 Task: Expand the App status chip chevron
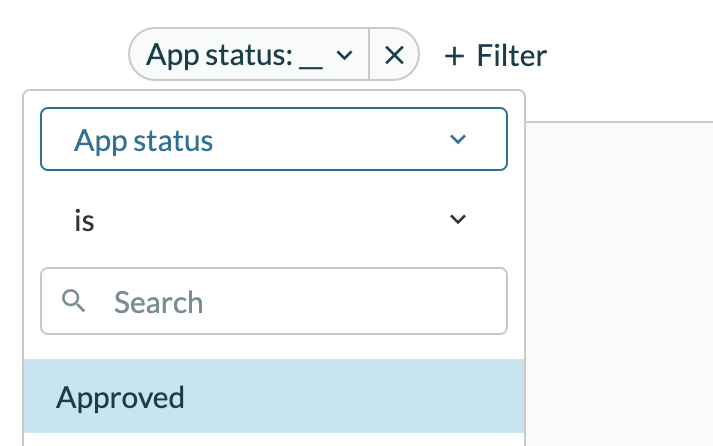pyautogui.click(x=344, y=55)
